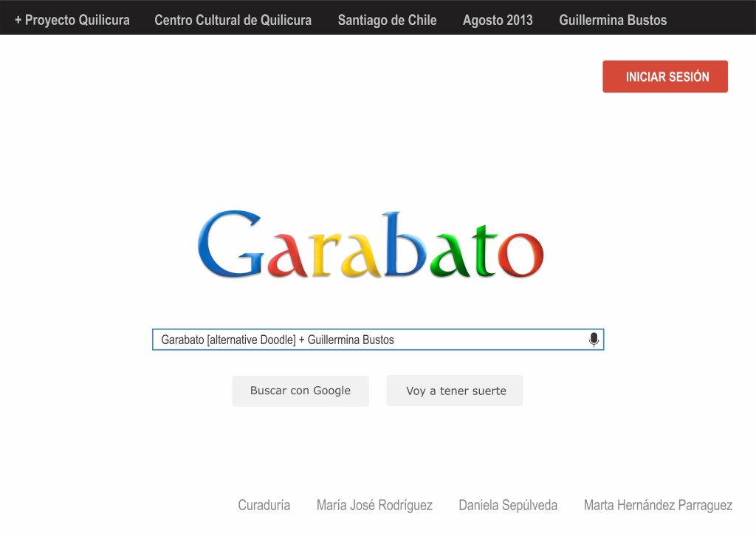Open Daniela Sepúlveda footer link
This screenshot has width=756, height=536.
[x=508, y=505]
